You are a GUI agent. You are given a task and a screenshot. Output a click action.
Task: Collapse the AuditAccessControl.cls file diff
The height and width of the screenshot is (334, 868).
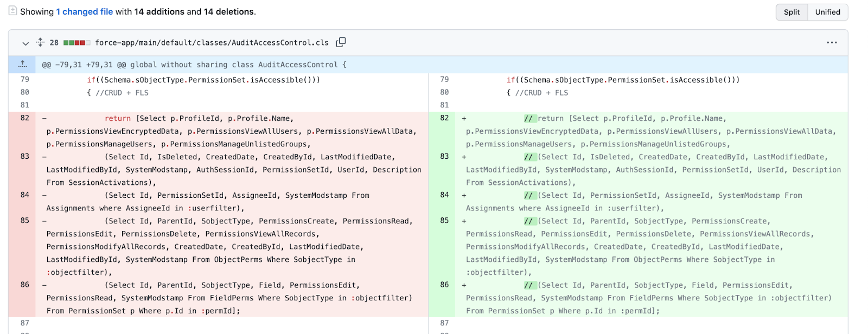25,43
